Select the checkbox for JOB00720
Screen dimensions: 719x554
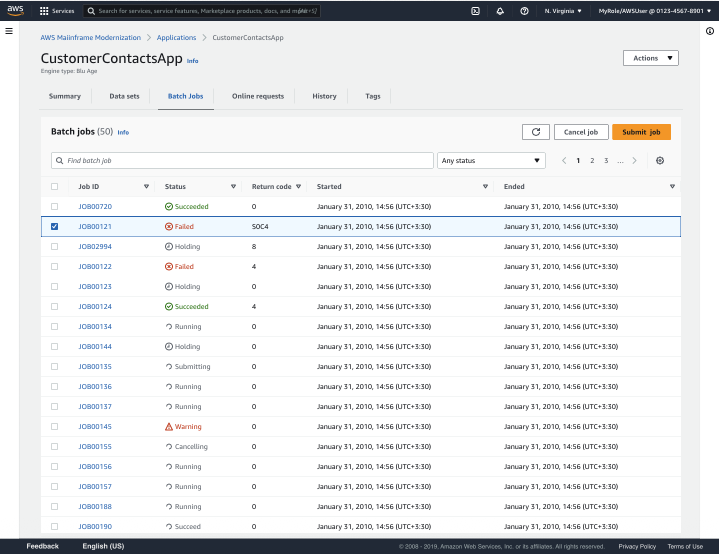(x=55, y=206)
